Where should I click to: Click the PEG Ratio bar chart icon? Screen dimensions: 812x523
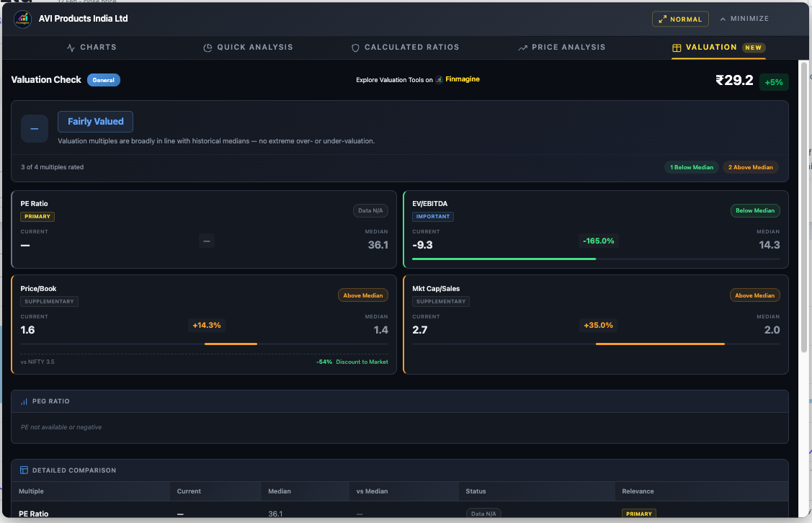[24, 401]
